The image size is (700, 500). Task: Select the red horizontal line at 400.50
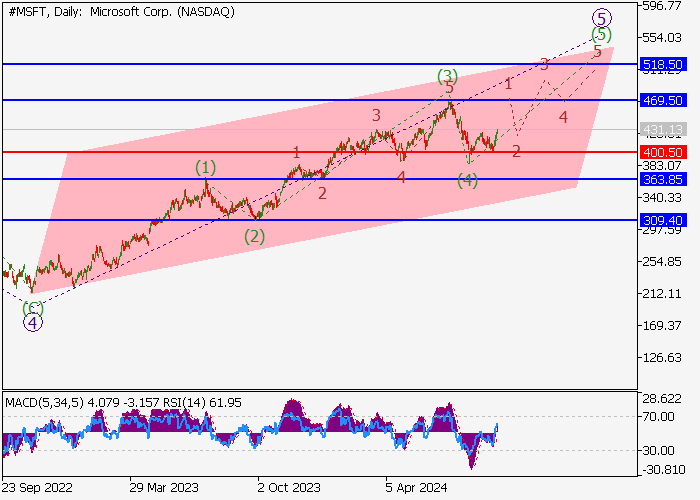point(320,152)
